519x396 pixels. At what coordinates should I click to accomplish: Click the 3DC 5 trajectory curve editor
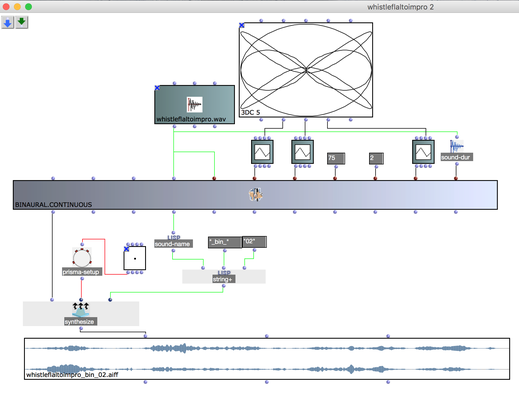pyautogui.click(x=306, y=70)
